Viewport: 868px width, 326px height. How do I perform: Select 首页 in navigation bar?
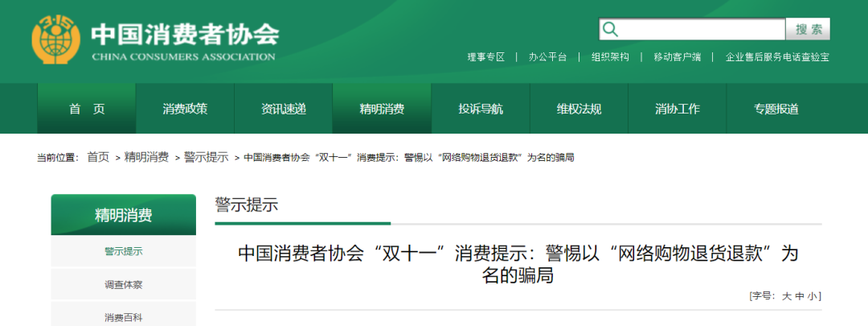[x=87, y=109]
